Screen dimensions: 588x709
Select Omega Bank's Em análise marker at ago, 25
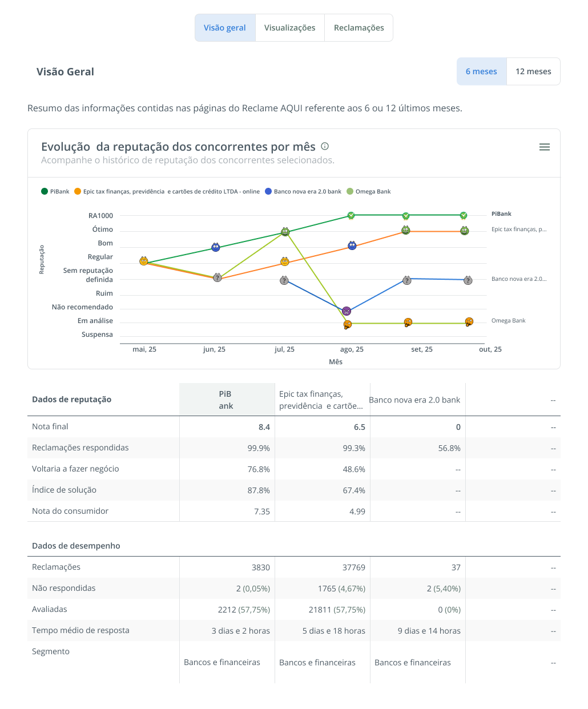(x=348, y=324)
